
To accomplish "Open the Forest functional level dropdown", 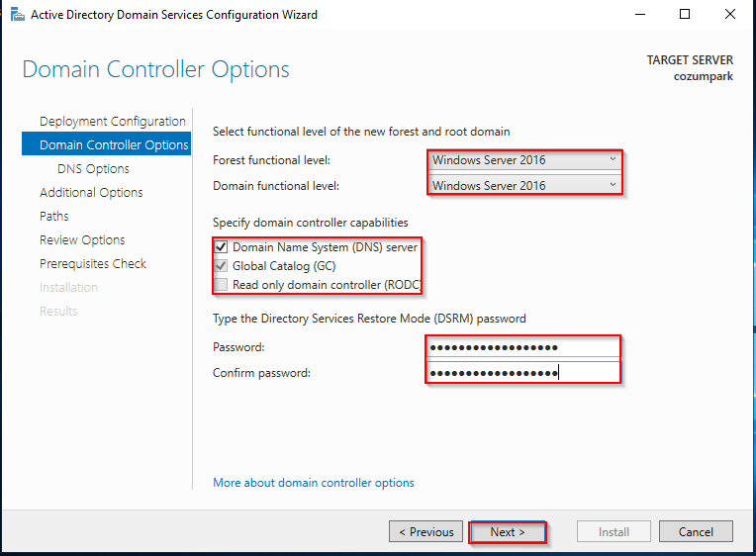I will [x=524, y=159].
